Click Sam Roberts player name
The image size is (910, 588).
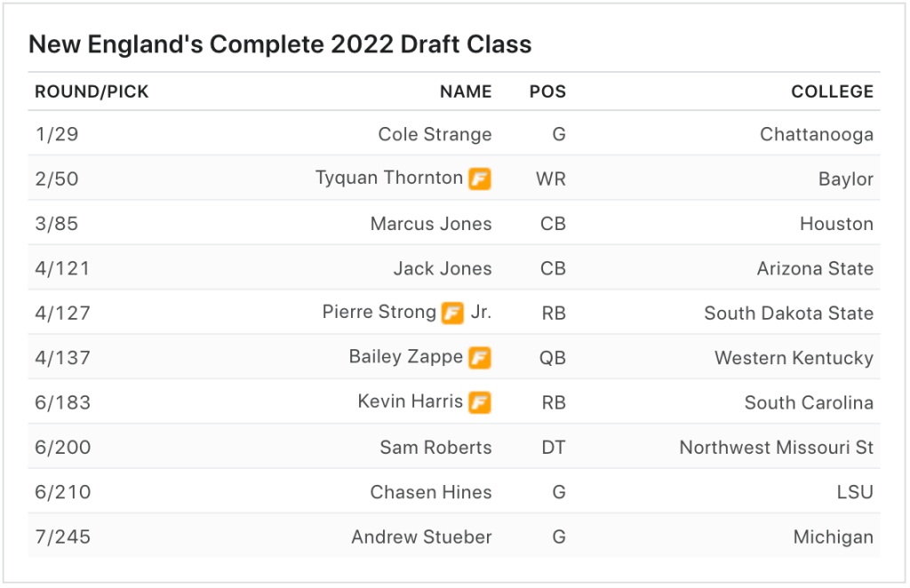point(435,447)
